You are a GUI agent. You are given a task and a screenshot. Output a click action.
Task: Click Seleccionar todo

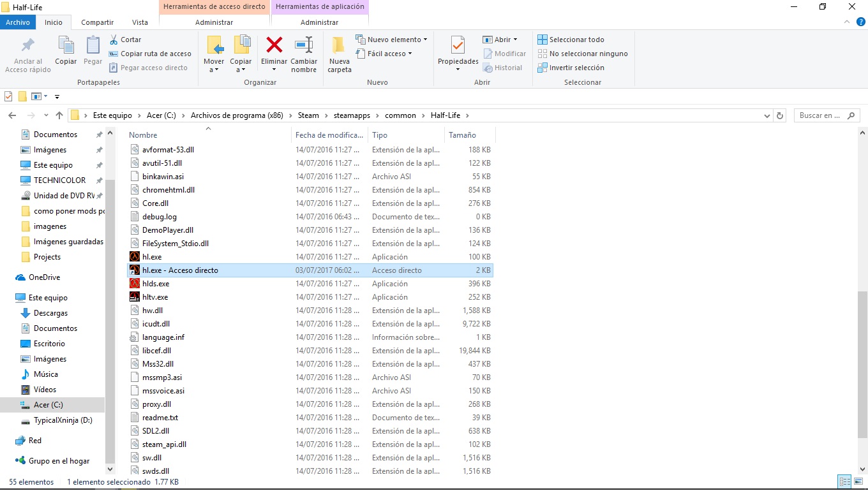click(571, 40)
